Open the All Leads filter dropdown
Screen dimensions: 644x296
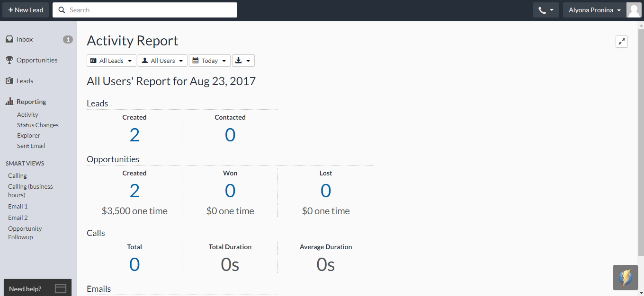click(x=111, y=60)
